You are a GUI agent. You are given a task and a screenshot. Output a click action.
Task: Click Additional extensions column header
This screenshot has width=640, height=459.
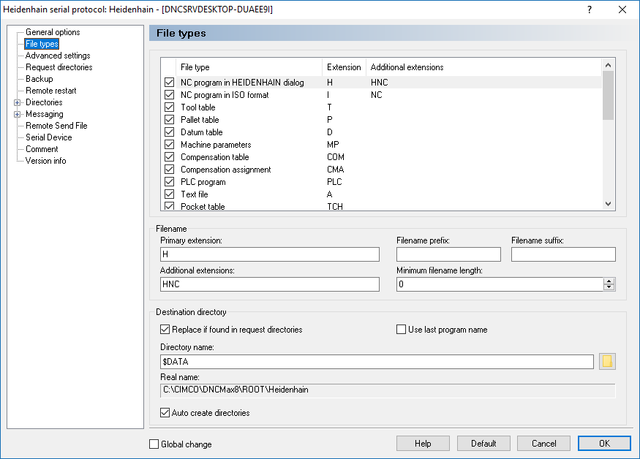coord(484,67)
